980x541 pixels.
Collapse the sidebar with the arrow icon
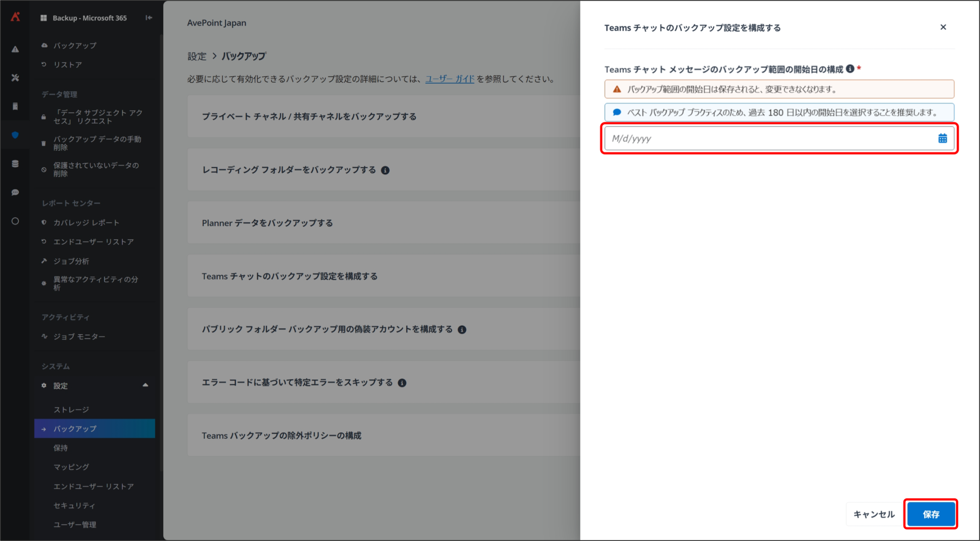tap(149, 18)
